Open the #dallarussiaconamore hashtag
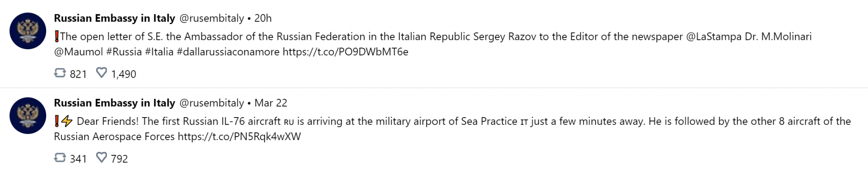Image resolution: width=868 pixels, height=171 pixels. click(x=228, y=52)
